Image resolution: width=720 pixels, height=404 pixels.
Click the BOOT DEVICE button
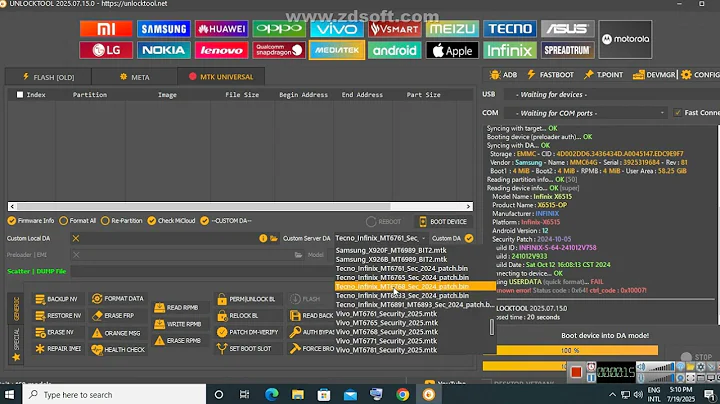click(x=444, y=222)
